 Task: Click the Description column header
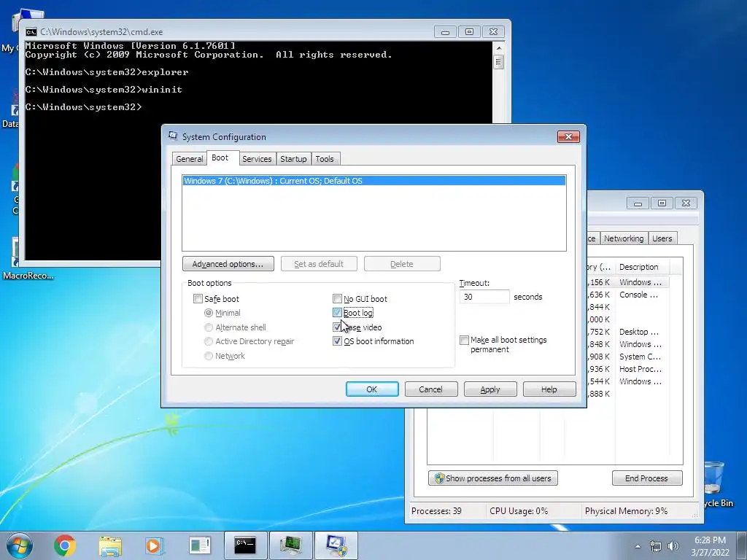point(641,267)
